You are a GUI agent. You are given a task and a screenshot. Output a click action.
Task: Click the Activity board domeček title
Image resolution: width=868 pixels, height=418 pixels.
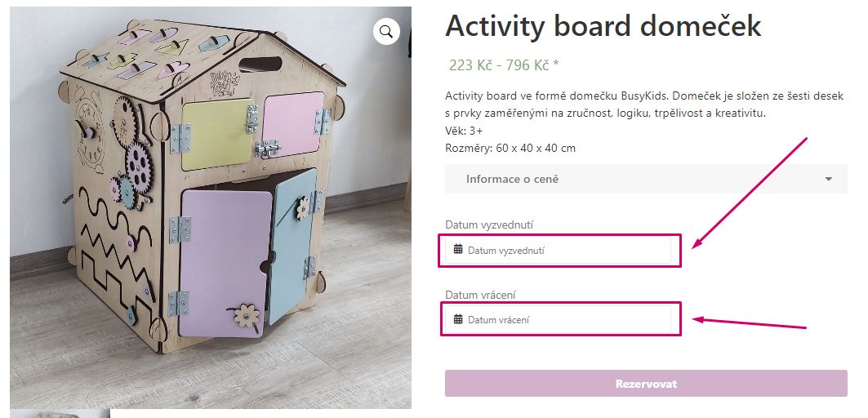(603, 26)
